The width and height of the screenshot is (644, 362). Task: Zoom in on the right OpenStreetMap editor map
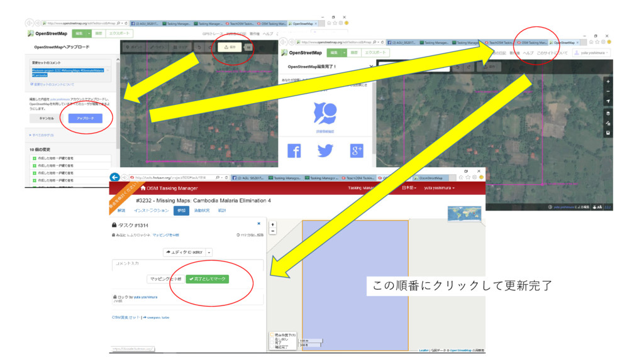608,82
